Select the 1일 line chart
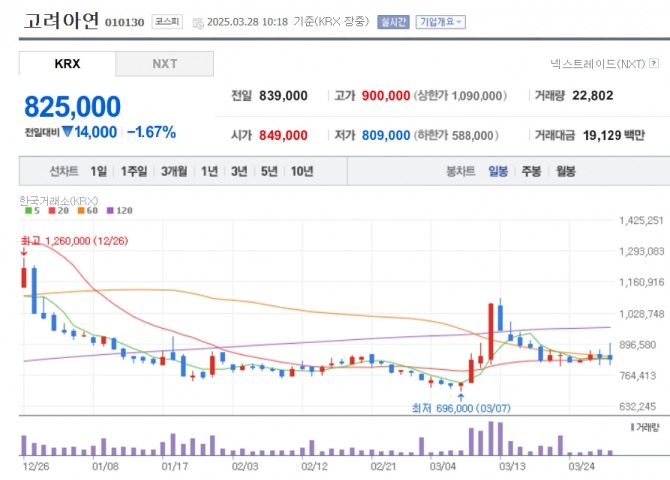670x480 pixels. coord(99,171)
